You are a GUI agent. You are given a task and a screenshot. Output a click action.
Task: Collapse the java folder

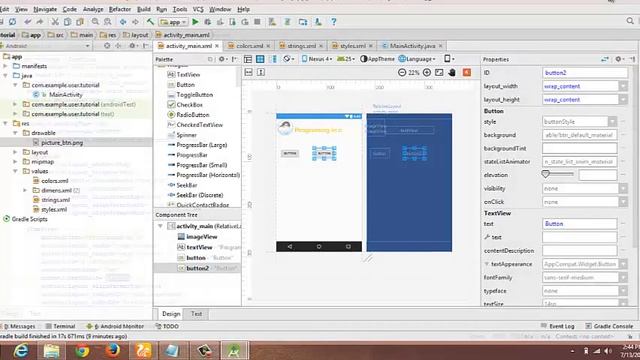tap(5, 76)
